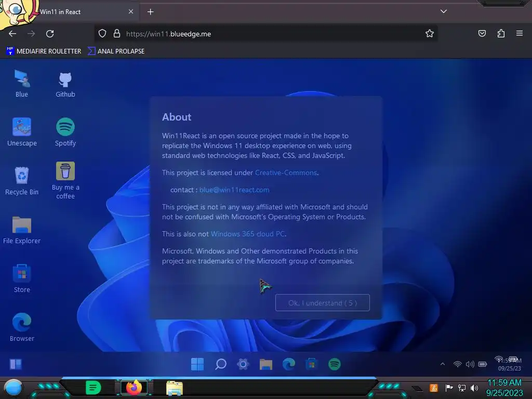The height and width of the screenshot is (399, 532).
Task: Open Edge browser in Win11 taskbar
Action: 289,364
